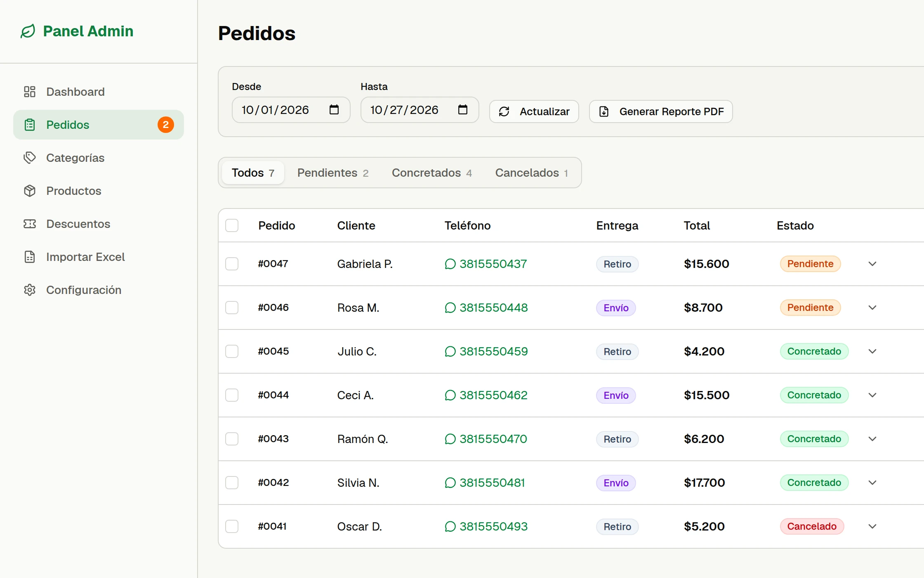Screen dimensions: 924x578
Task: Mark the checkbox for order #0043
Action: point(232,439)
